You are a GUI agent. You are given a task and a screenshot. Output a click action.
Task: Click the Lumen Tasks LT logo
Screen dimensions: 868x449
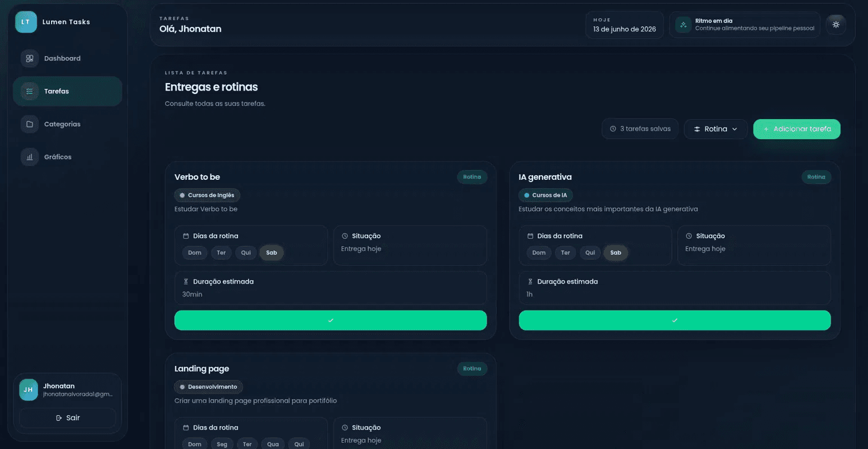26,22
